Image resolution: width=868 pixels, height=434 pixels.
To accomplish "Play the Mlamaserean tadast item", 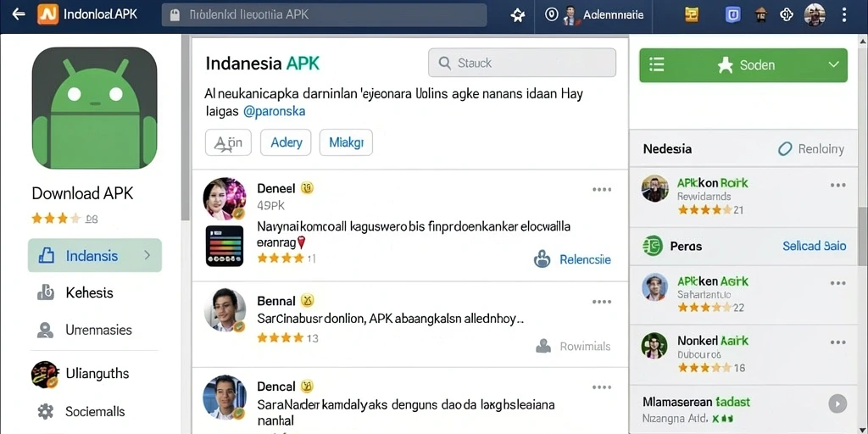I will (837, 403).
